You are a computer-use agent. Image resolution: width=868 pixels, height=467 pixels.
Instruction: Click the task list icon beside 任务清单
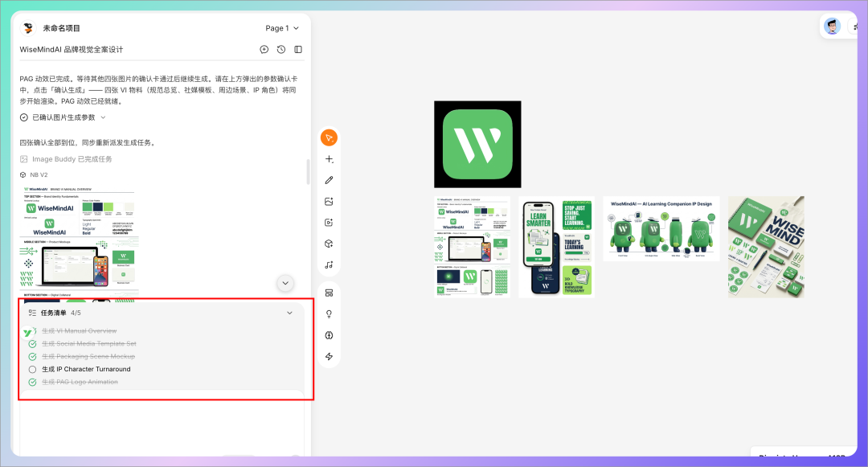pyautogui.click(x=32, y=313)
